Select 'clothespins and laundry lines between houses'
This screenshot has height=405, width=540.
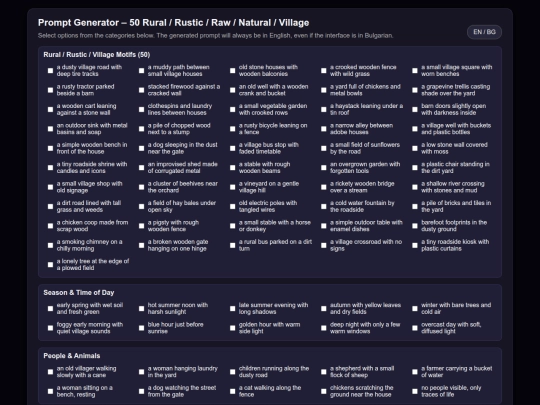pos(142,110)
